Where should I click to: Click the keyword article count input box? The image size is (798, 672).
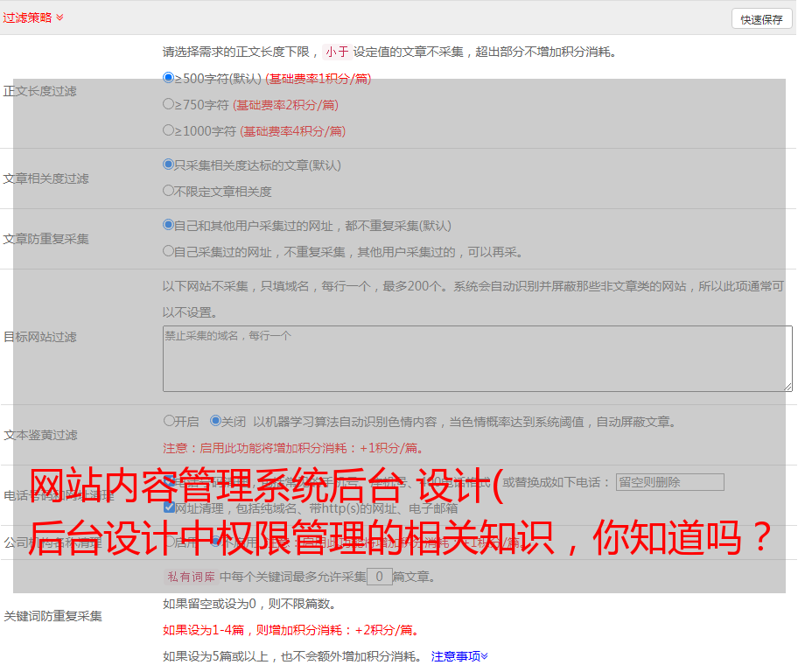pyautogui.click(x=379, y=577)
